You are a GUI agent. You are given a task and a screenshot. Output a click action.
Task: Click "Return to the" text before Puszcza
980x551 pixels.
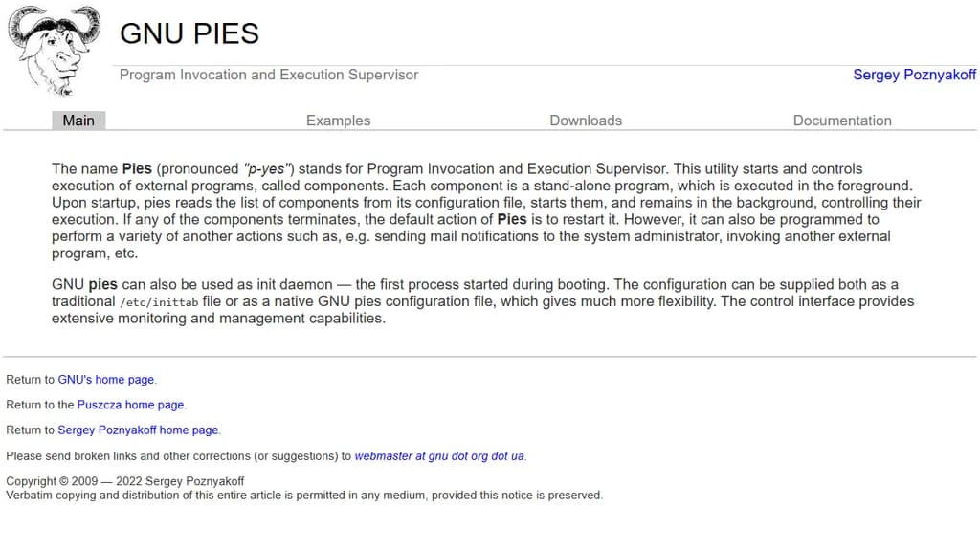click(x=40, y=405)
